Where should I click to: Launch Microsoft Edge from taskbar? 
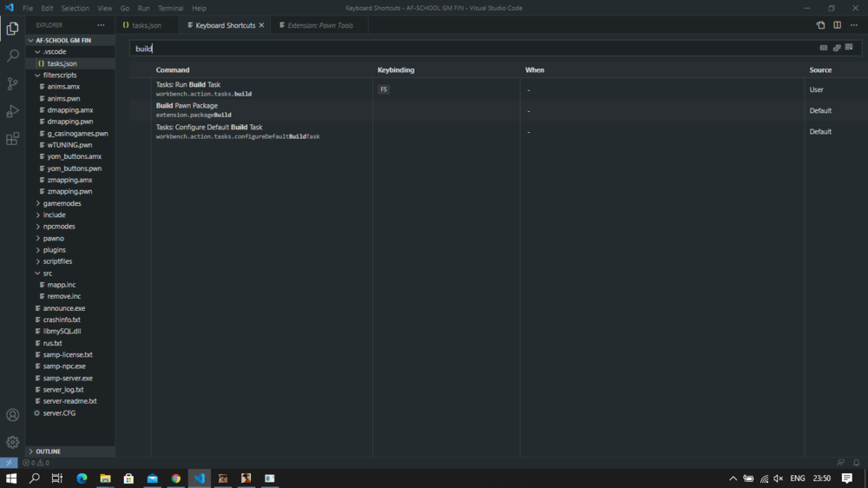[82, 478]
